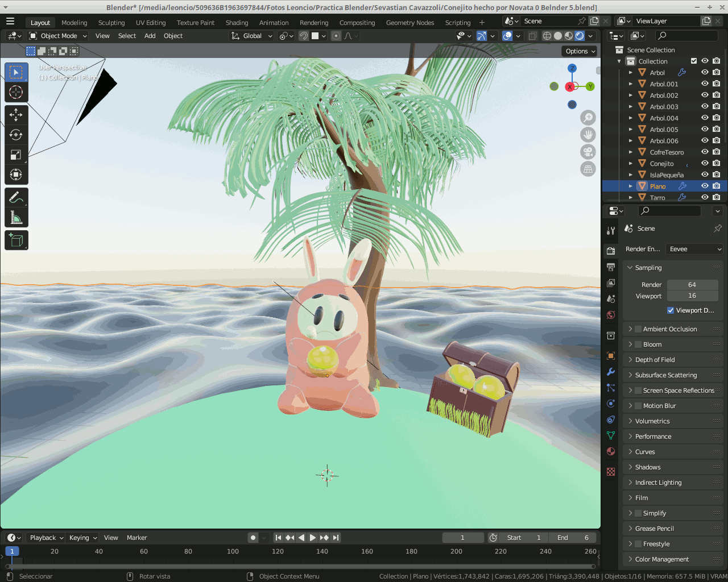
Task: Uncheck Viewport Denoising checkbox
Action: (671, 310)
